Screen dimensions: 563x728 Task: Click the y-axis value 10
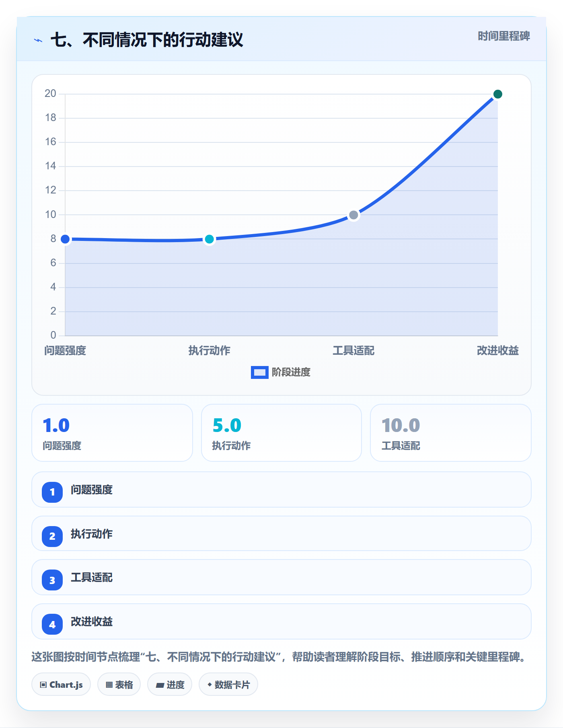(x=50, y=214)
